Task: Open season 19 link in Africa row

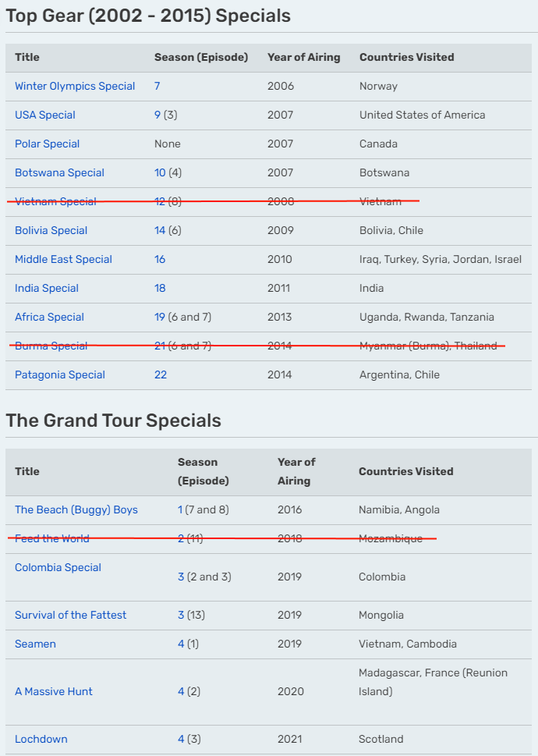Action: tap(159, 318)
